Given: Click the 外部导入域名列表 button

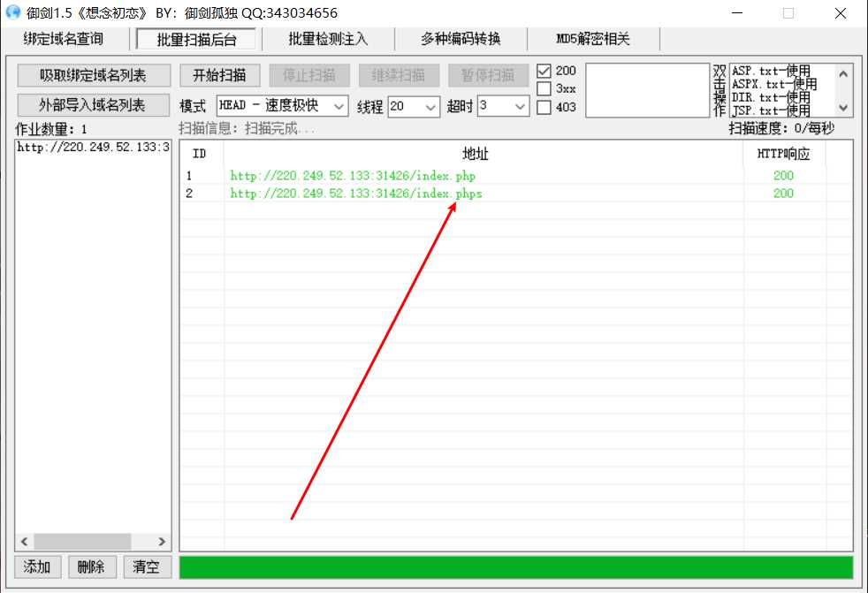Looking at the screenshot, I should coord(94,104).
